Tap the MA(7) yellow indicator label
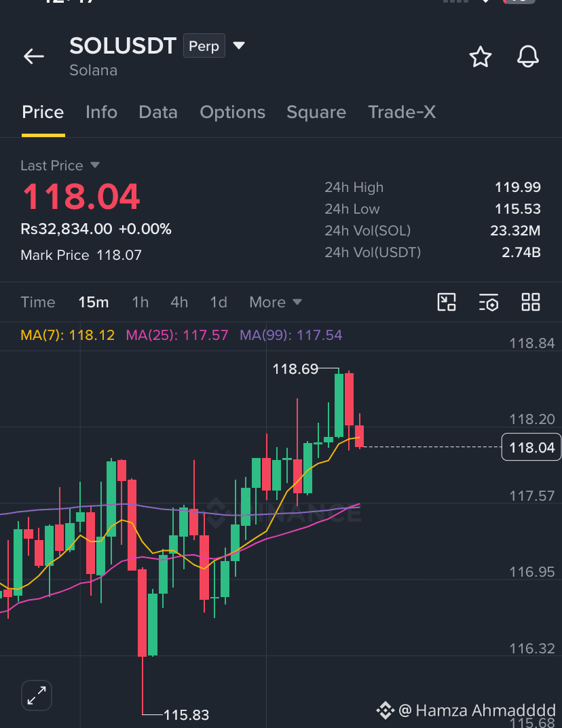Screen dimensions: 562x728 [x=67, y=334]
